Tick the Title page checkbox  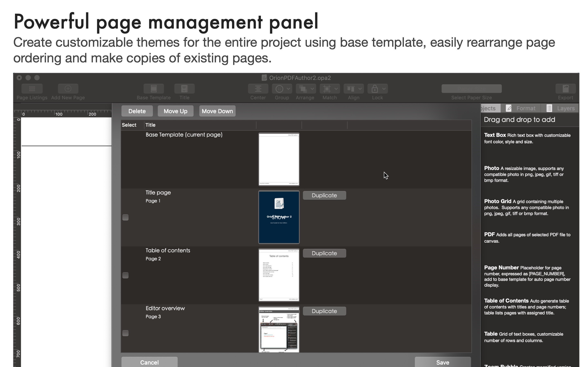125,217
